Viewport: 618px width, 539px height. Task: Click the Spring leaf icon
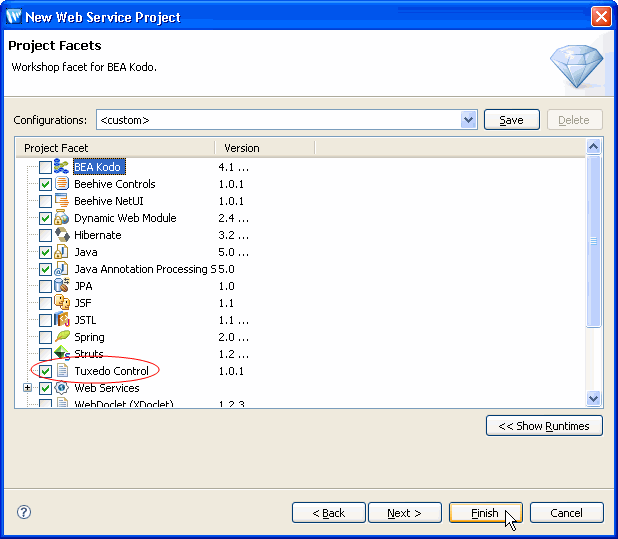click(x=62, y=336)
